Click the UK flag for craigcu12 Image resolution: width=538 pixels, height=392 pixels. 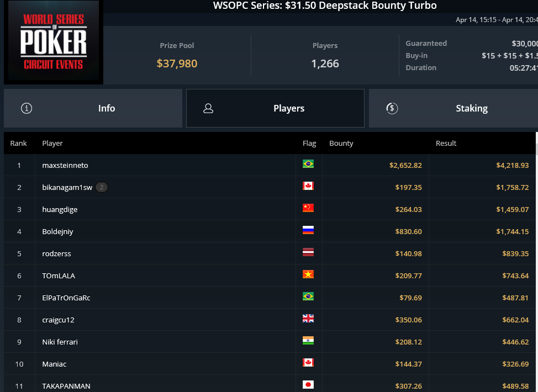point(308,319)
